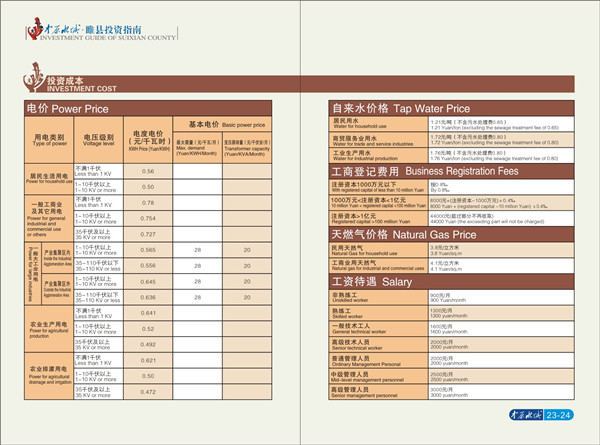Select the Tap Water Price section header

point(451,108)
